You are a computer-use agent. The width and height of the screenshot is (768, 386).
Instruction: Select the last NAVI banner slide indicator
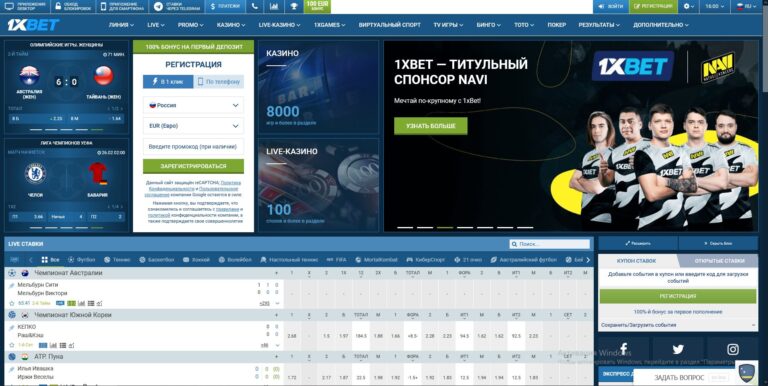coord(525,227)
